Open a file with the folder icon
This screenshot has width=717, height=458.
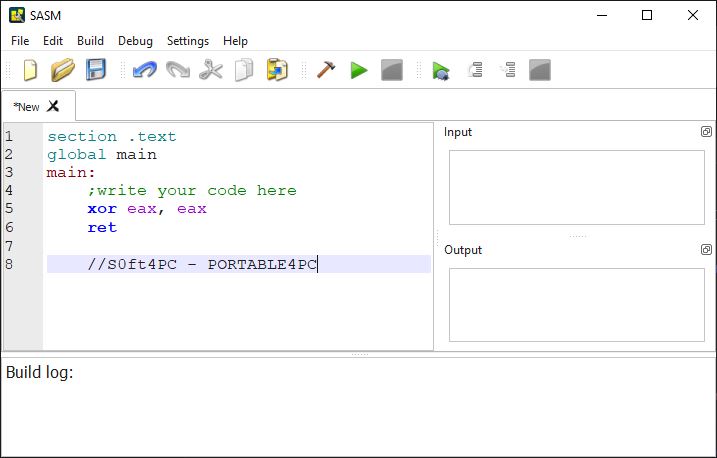pyautogui.click(x=63, y=70)
